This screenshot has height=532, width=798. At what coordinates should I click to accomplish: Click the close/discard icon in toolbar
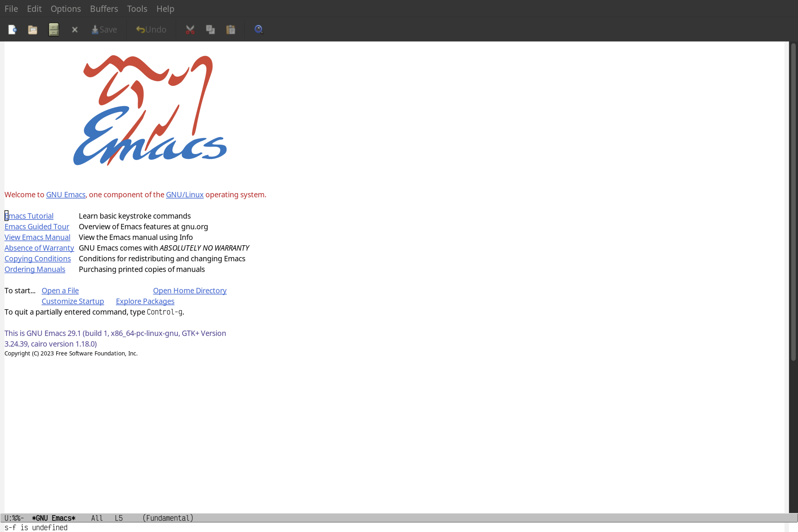[x=74, y=29]
